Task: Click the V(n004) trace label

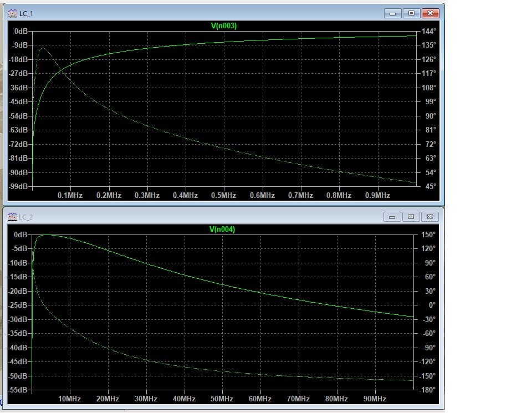Action: pos(222,230)
